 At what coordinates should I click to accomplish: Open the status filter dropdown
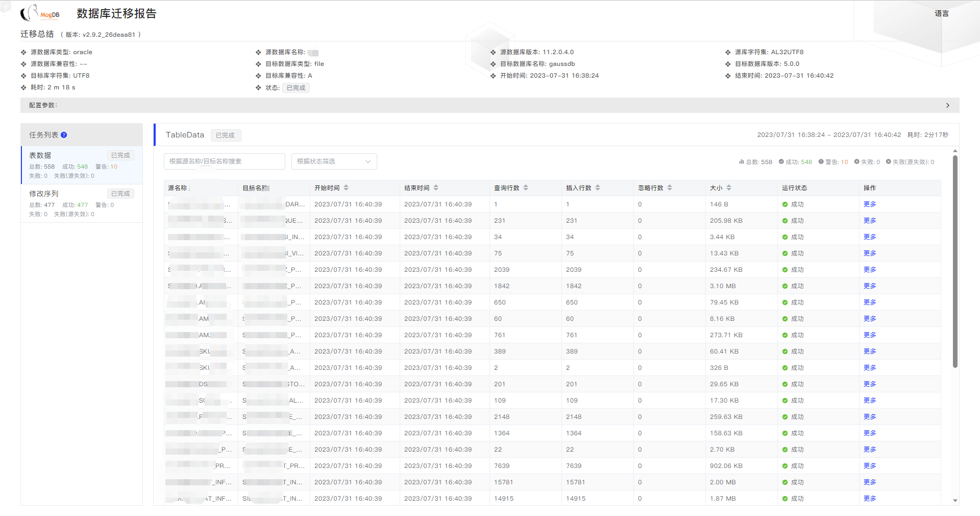pos(334,161)
